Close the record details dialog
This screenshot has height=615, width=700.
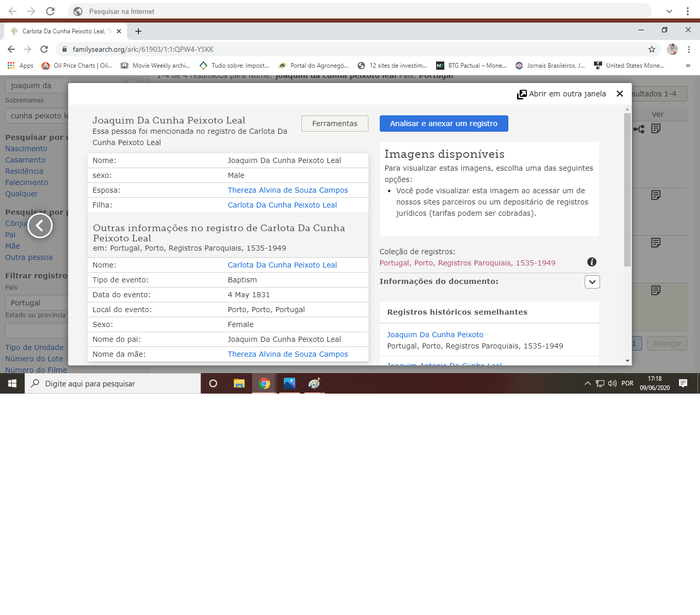click(620, 94)
